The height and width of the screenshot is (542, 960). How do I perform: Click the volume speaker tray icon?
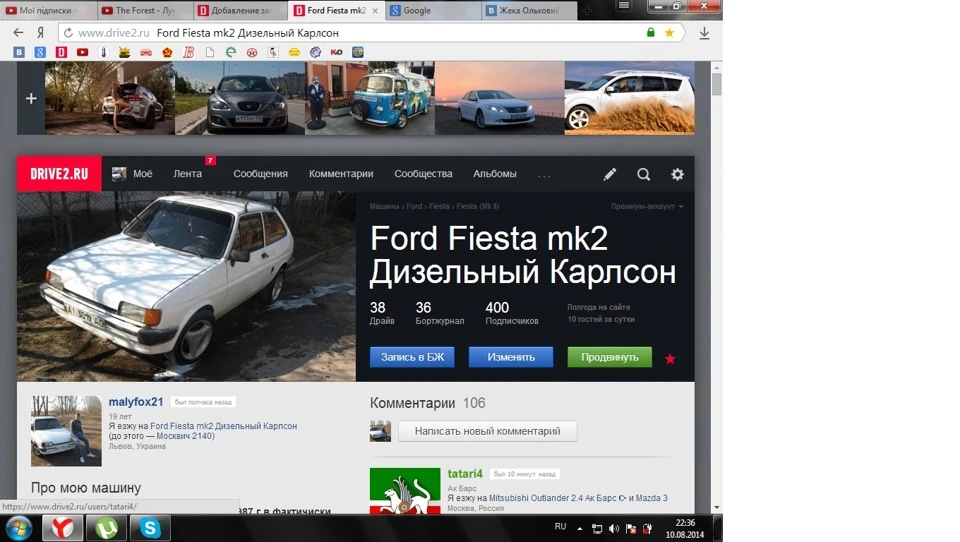pyautogui.click(x=614, y=529)
